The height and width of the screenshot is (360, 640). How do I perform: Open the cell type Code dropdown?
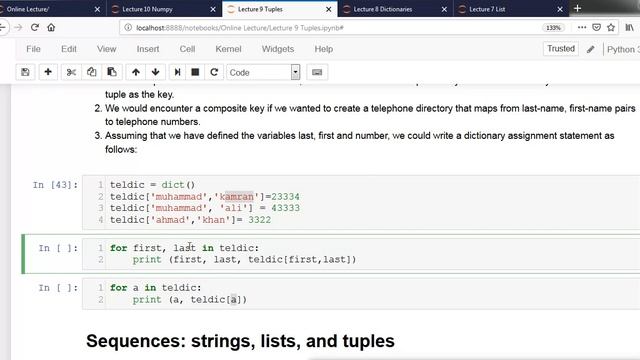pos(263,72)
